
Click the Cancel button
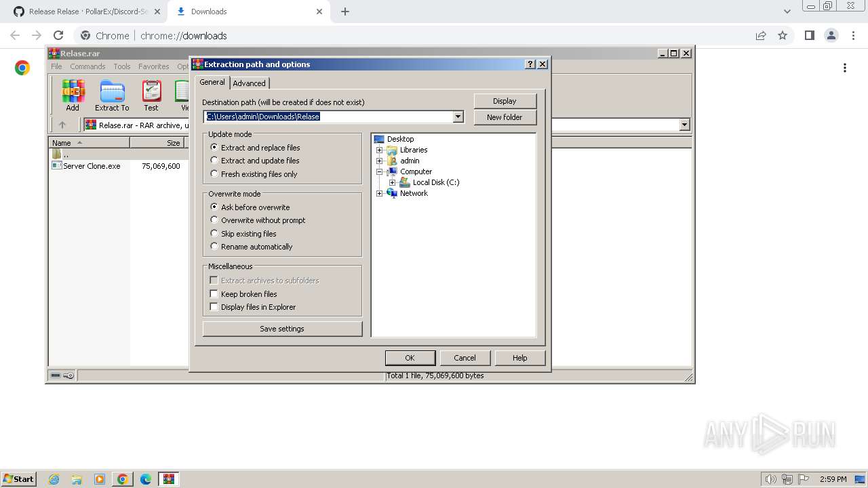465,358
